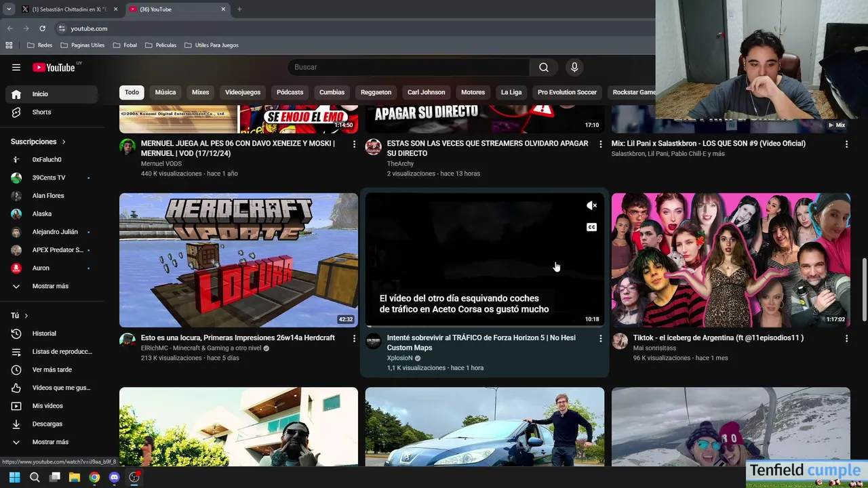The image size is (868, 488).
Task: Click the Tiktok iceberg video thumbnail
Action: coord(730,260)
